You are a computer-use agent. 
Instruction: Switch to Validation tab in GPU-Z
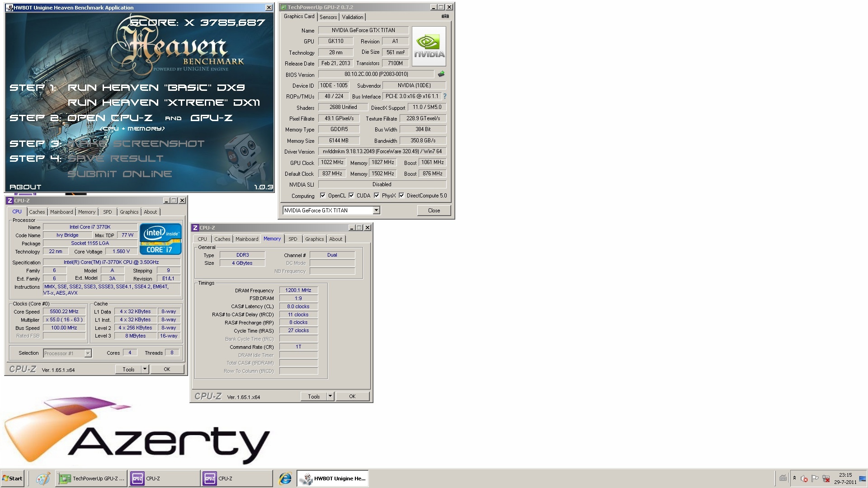pos(353,17)
